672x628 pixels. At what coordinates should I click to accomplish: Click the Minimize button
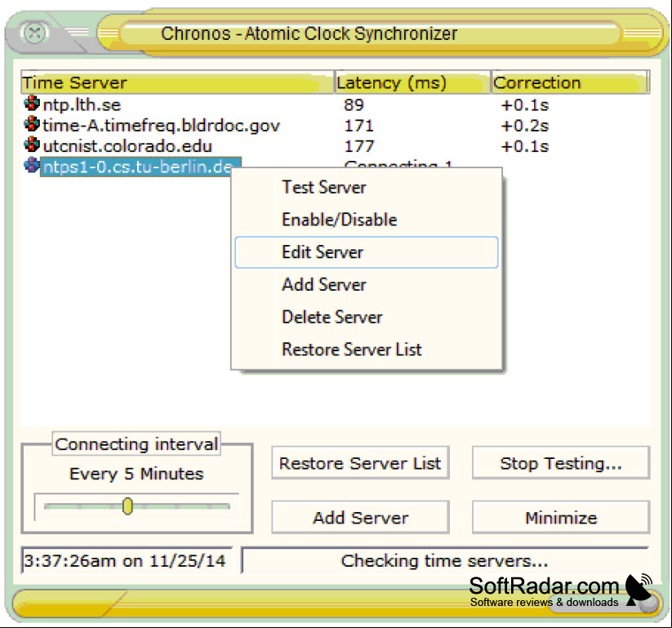click(x=561, y=518)
